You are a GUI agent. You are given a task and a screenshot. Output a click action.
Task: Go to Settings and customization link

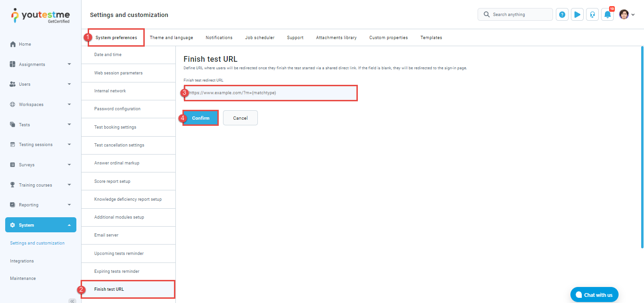point(37,243)
